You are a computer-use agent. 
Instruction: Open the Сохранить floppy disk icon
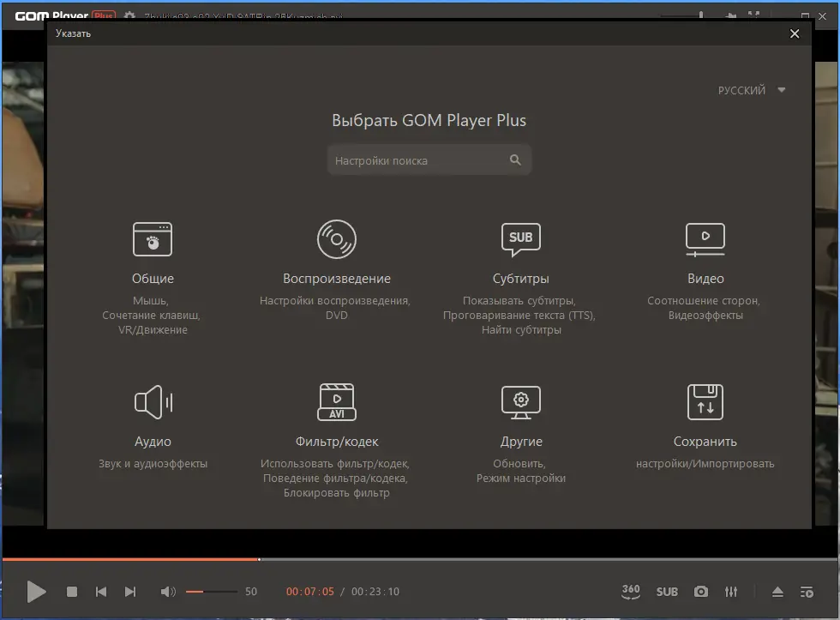(x=705, y=402)
